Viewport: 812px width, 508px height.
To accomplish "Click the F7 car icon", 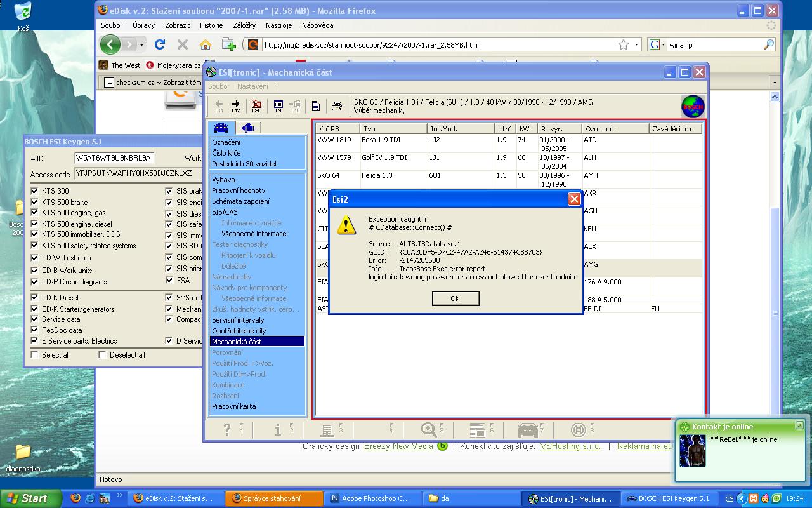I will pyautogui.click(x=528, y=430).
